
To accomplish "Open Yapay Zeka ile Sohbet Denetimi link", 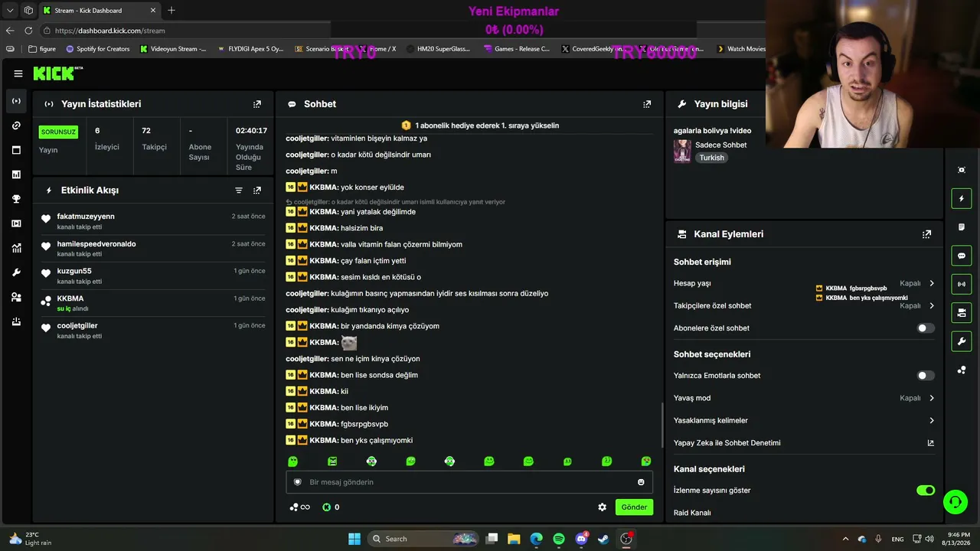I will tap(804, 443).
